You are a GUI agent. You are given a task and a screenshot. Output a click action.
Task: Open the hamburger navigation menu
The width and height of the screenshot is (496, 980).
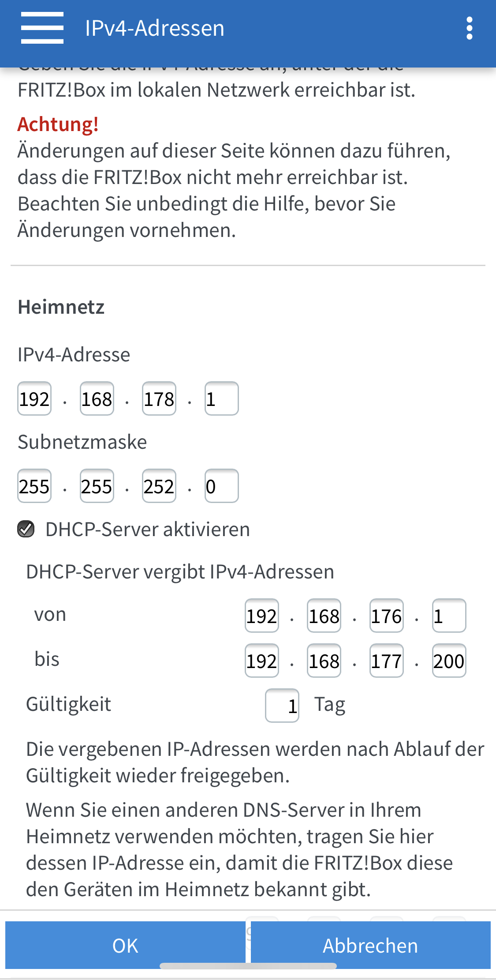click(x=42, y=28)
